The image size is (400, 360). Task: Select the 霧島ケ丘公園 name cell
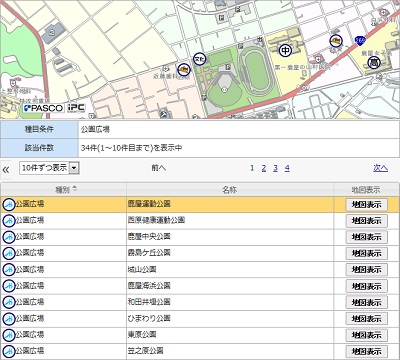click(230, 253)
